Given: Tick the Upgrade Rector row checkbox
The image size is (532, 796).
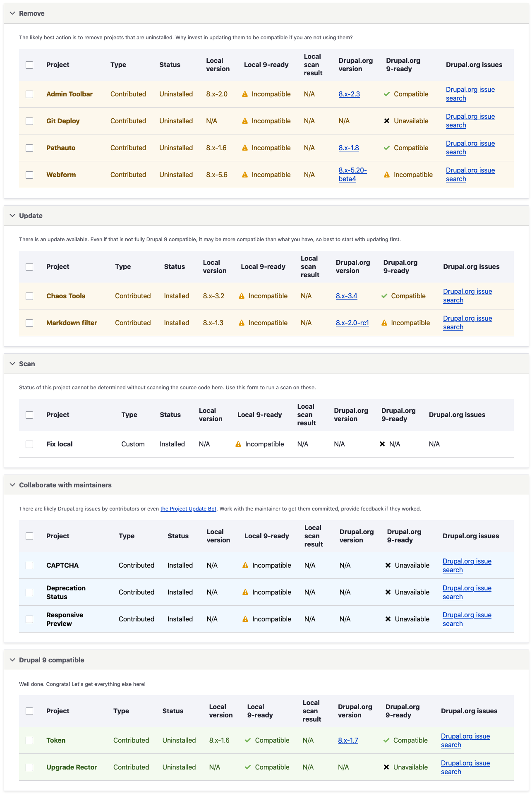Looking at the screenshot, I should click(29, 767).
